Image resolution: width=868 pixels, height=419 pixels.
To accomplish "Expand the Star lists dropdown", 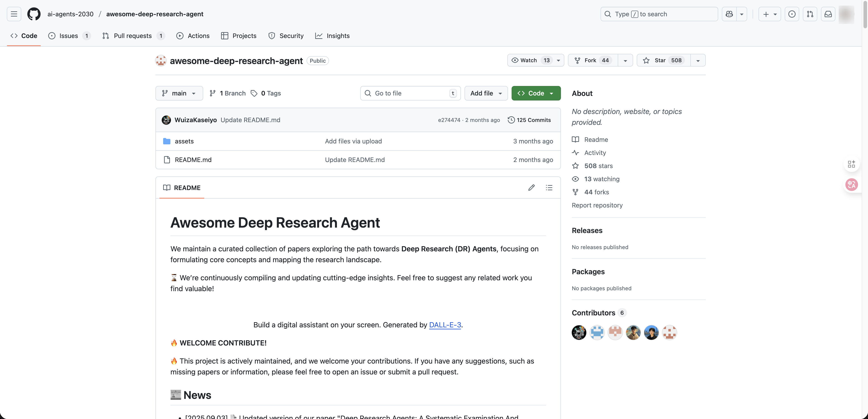I will point(698,60).
